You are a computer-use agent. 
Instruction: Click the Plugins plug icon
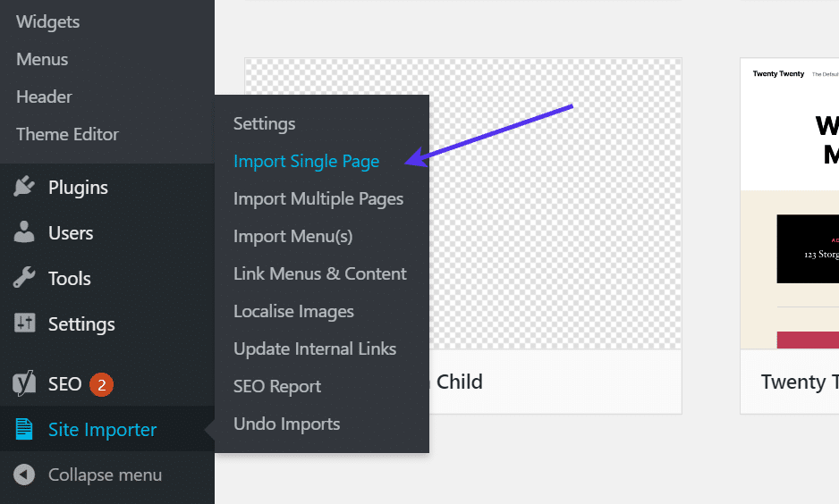click(24, 187)
